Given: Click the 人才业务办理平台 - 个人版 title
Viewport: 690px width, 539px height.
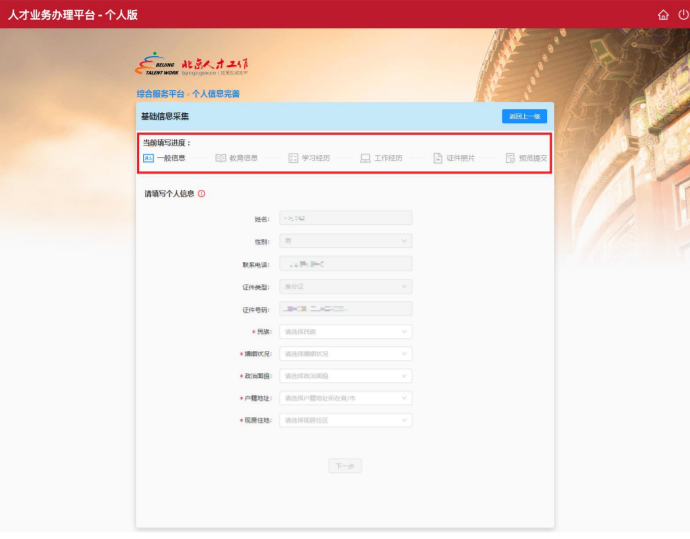Looking at the screenshot, I should pyautogui.click(x=73, y=15).
